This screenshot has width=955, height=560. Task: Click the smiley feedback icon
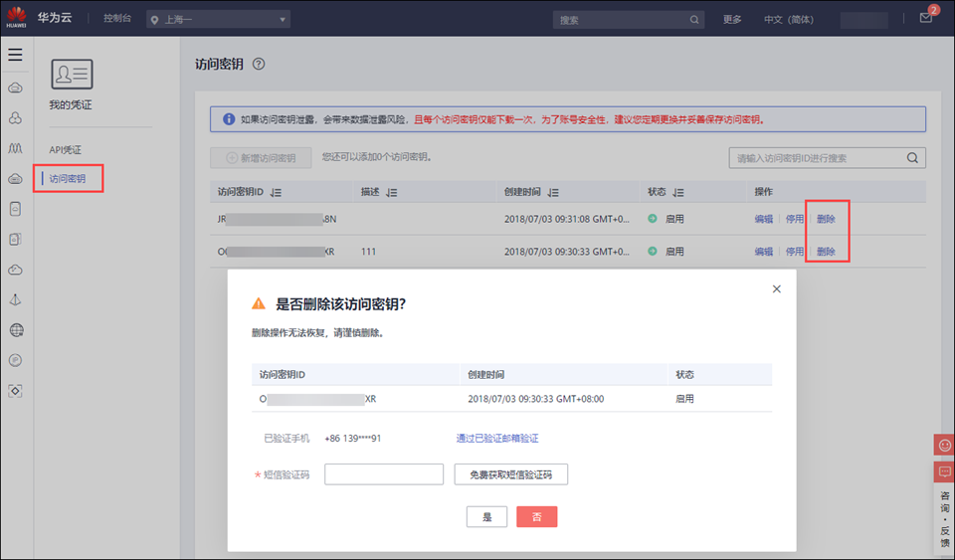pos(944,445)
